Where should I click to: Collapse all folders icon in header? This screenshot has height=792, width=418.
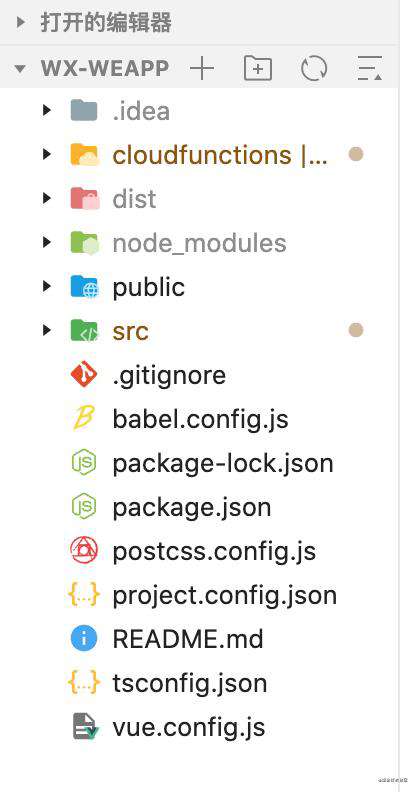370,68
